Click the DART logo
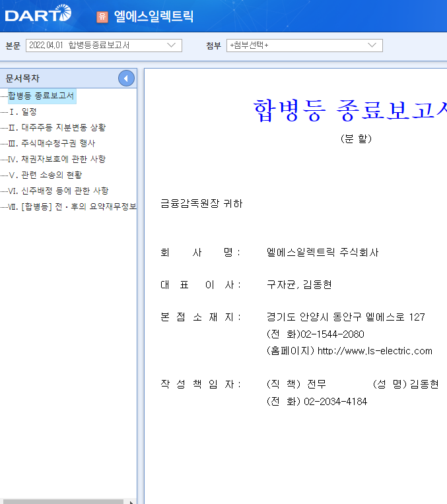 click(x=38, y=13)
